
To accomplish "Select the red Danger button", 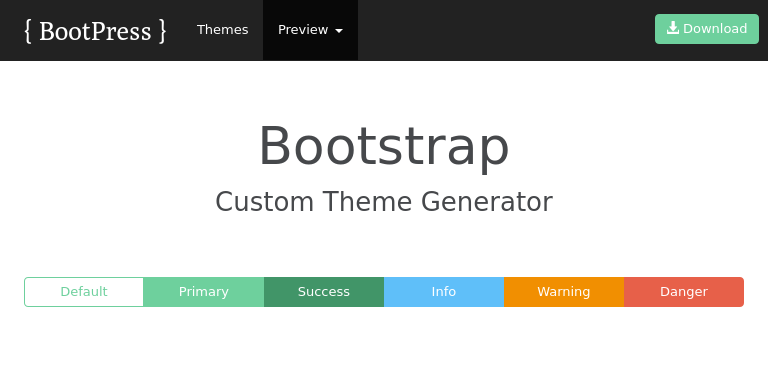I will (x=684, y=292).
